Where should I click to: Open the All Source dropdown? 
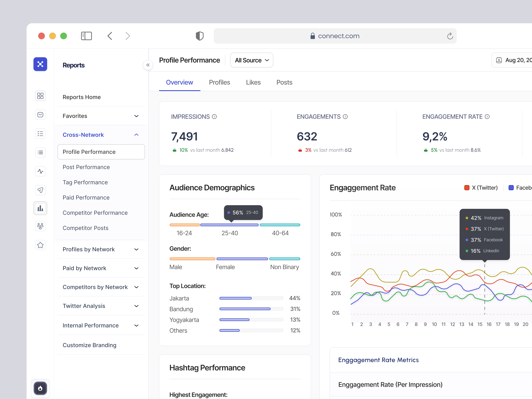(x=252, y=60)
